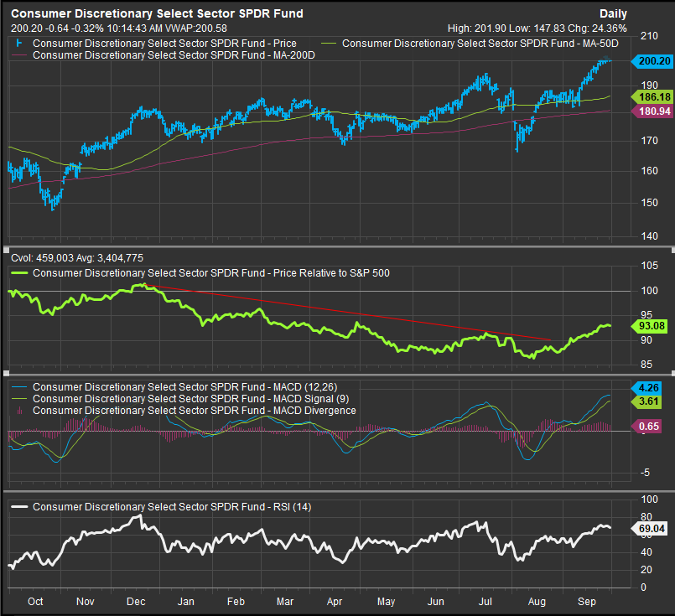Viewport: 675px width, 616px height.
Task: Click the Nov label on the time axis
Action: coord(86,602)
